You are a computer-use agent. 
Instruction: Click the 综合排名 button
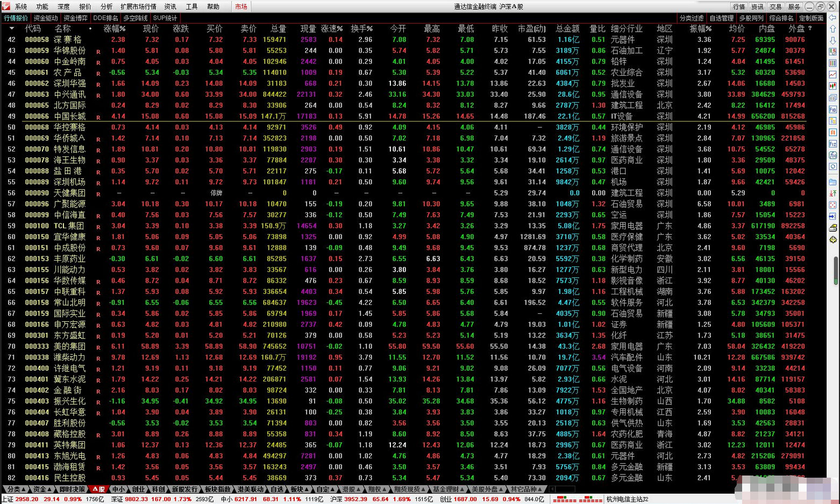click(x=781, y=18)
